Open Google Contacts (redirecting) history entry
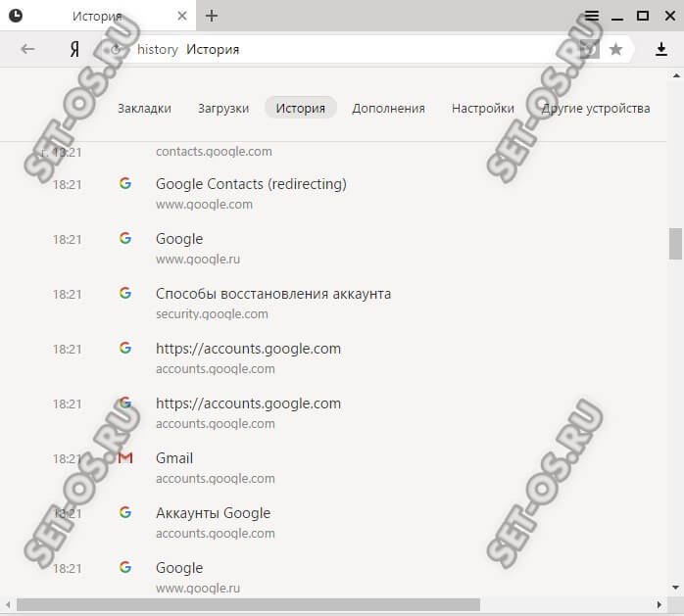Viewport: 684px width, 616px height. pyautogui.click(x=251, y=184)
